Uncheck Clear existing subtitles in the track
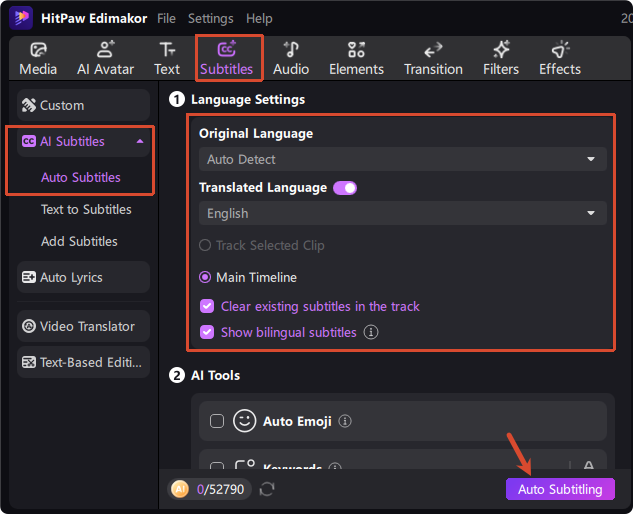Image resolution: width=633 pixels, height=514 pixels. [x=207, y=306]
